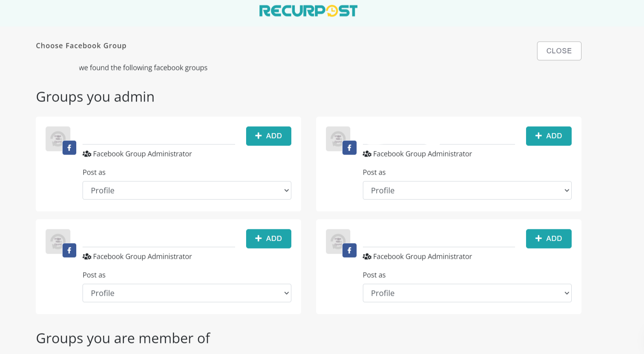Click "Facebook Group Administrator" text in second card
The height and width of the screenshot is (354, 644).
click(423, 154)
